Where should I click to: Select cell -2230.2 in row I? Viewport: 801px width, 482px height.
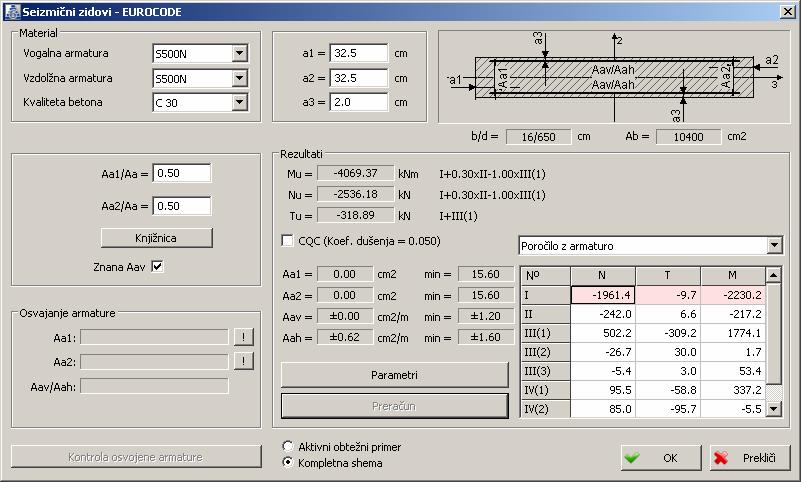tap(733, 295)
